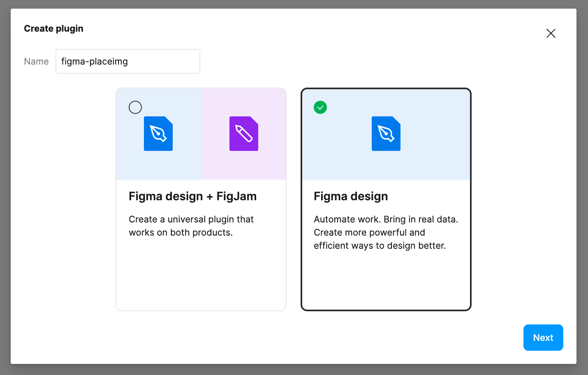Click the Next button

[x=543, y=338]
